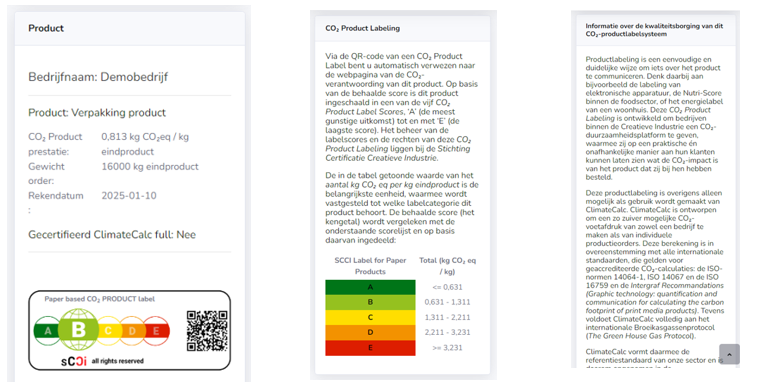Click the CO₂ Product Labeling panel header
Viewport: 762px width, 382px height.
(402, 29)
